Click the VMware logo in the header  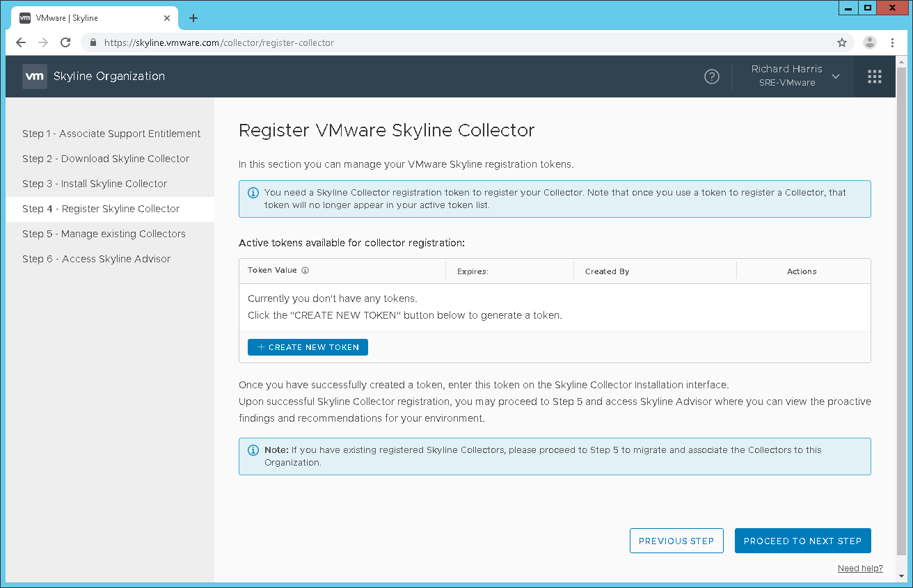click(x=35, y=77)
